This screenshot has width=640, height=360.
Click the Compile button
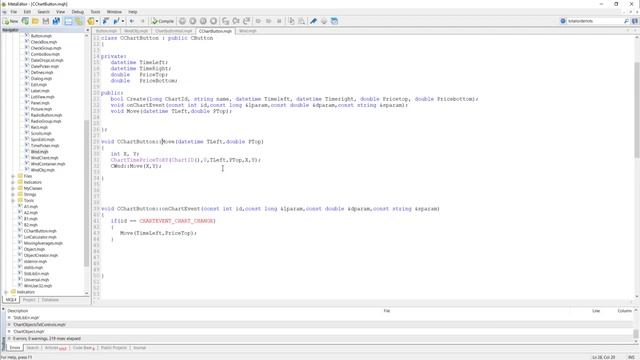pyautogui.click(x=162, y=21)
